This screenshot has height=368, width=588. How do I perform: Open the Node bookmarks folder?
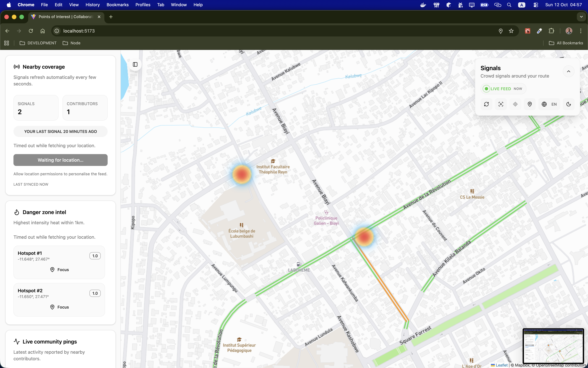point(71,43)
